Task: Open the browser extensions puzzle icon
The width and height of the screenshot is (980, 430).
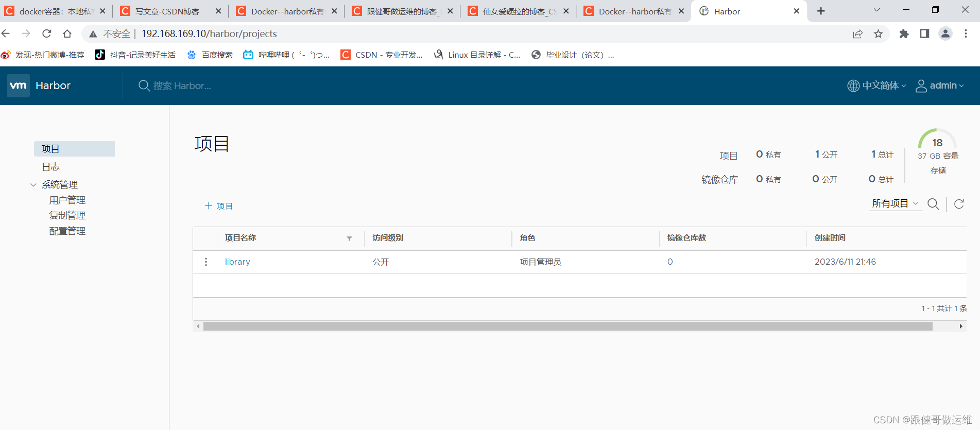Action: (x=904, y=33)
